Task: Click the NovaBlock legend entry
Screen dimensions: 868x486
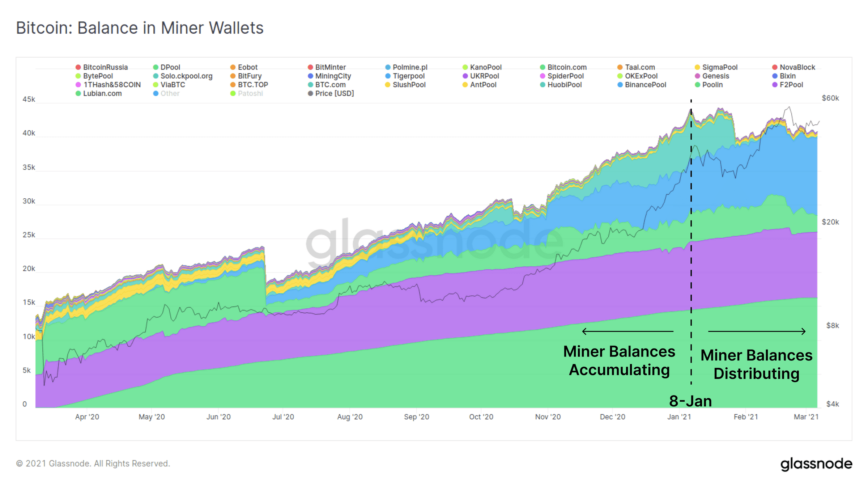Action: [x=793, y=67]
